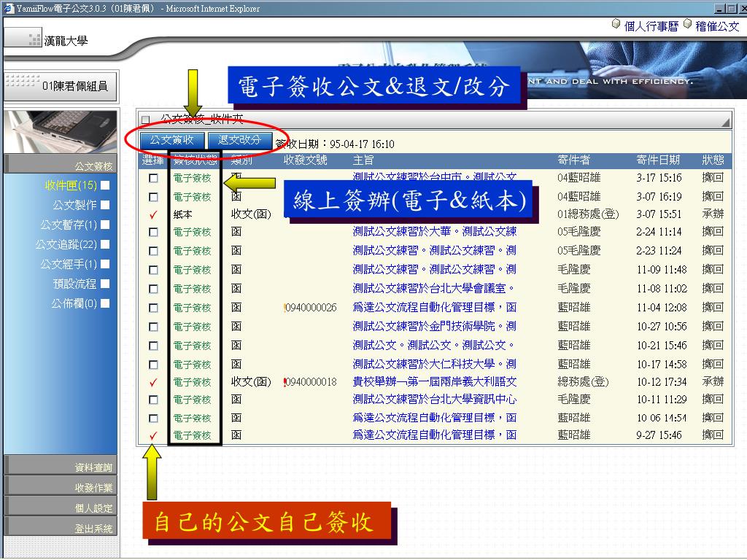Screen dimensions: 747x560
Task: Click the corner triangle of 公文簽核_收件夾 panel
Action: click(726, 122)
